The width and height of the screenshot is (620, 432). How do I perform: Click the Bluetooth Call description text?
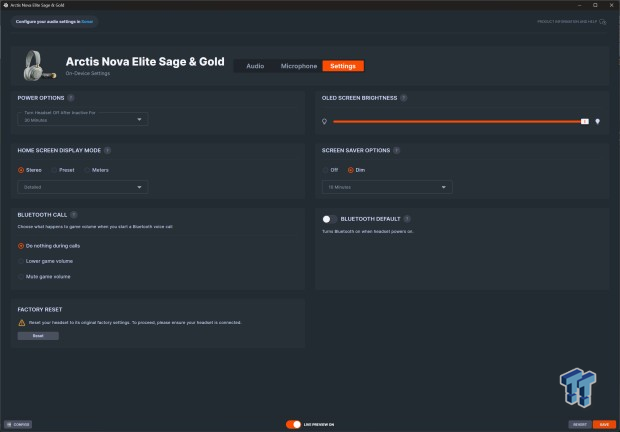click(x=95, y=226)
